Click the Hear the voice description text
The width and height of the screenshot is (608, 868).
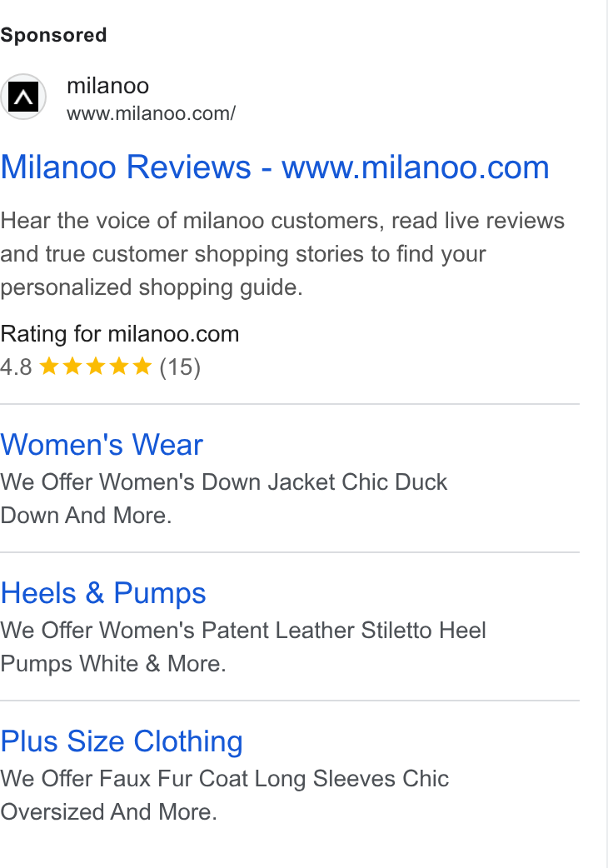282,254
